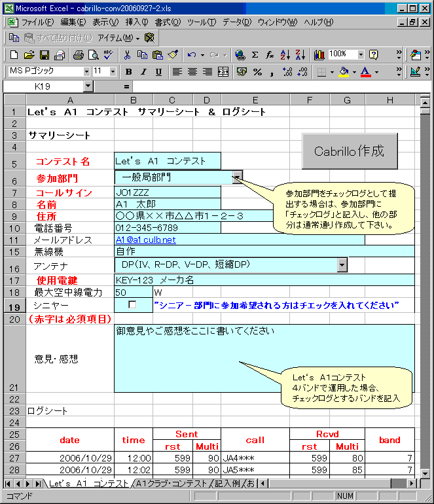434x504 pixels.
Task: Launch the Chart Wizard icon
Action: (x=319, y=55)
